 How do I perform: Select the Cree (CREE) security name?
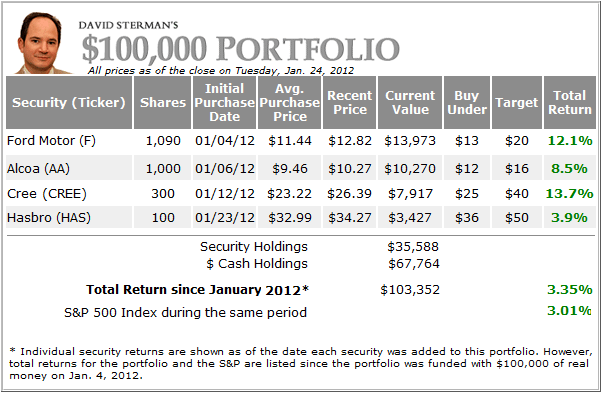click(47, 193)
